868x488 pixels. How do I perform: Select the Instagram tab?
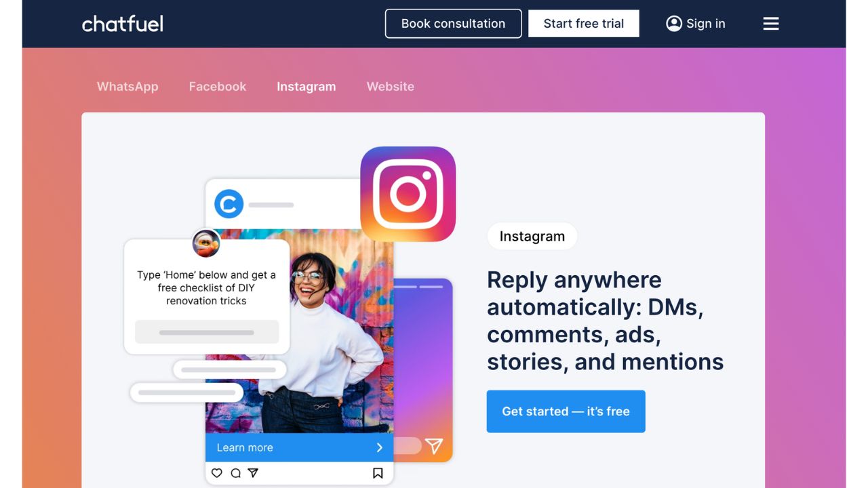tap(307, 87)
